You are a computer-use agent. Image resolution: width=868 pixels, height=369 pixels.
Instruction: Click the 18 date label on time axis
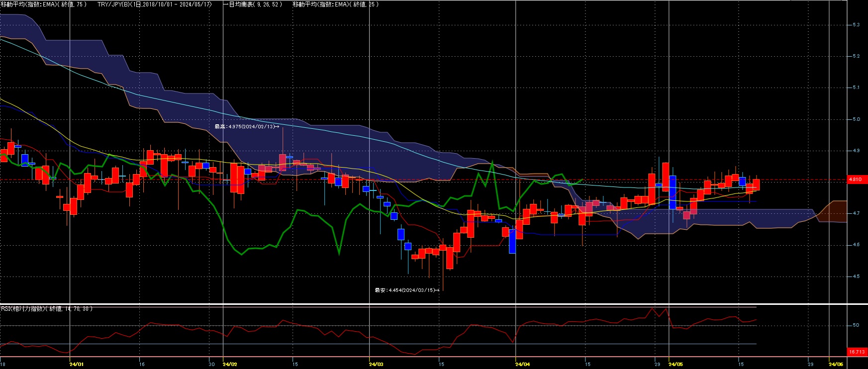(3, 365)
